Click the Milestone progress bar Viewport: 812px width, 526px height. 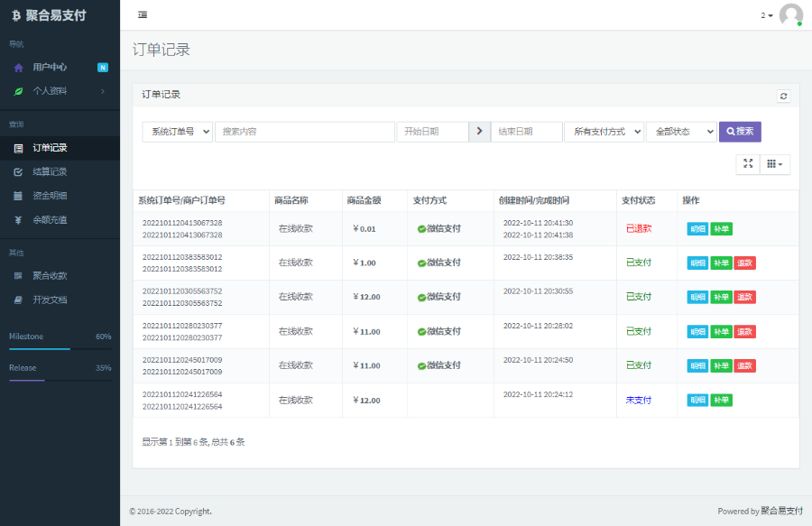click(x=60, y=349)
